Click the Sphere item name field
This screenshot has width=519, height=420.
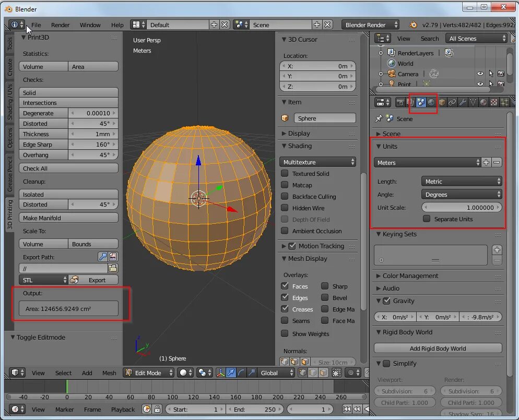click(325, 118)
